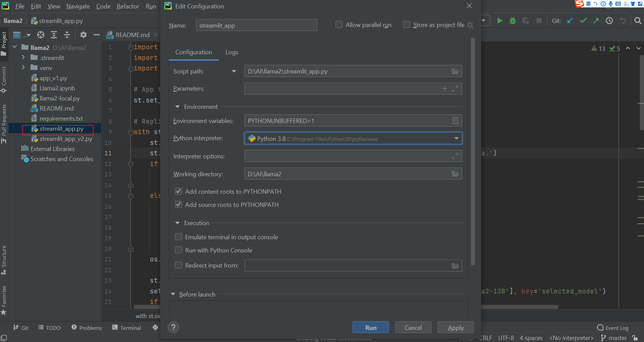The image size is (644, 342).
Task: Click the Sogou input method icon
Action: click(x=579, y=4)
